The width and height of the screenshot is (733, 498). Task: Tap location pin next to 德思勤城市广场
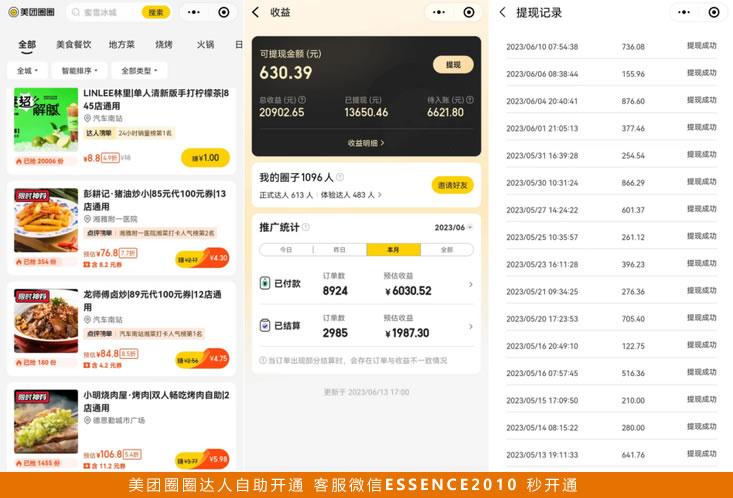87,420
